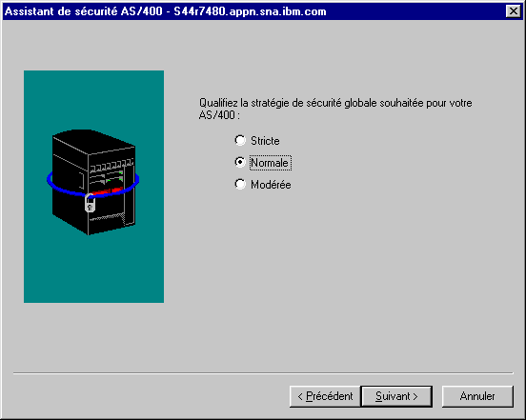
Task: Cancel the wizard with Annuler
Action: point(477,396)
